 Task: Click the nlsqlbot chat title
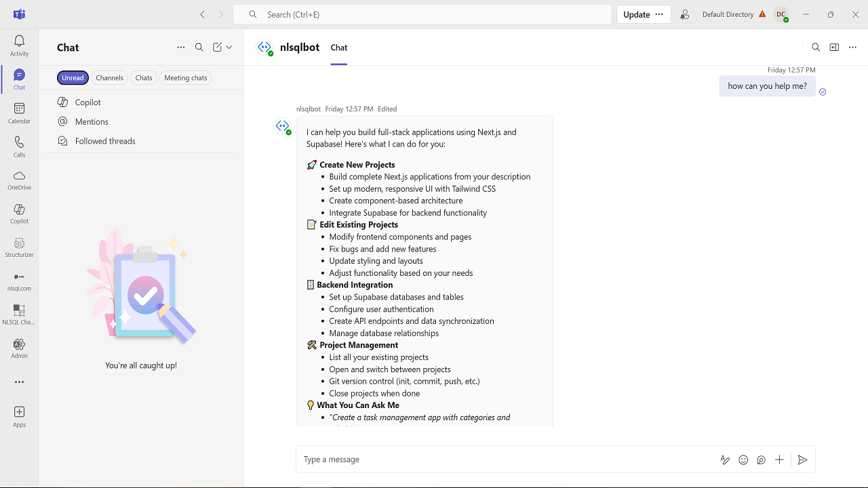300,47
